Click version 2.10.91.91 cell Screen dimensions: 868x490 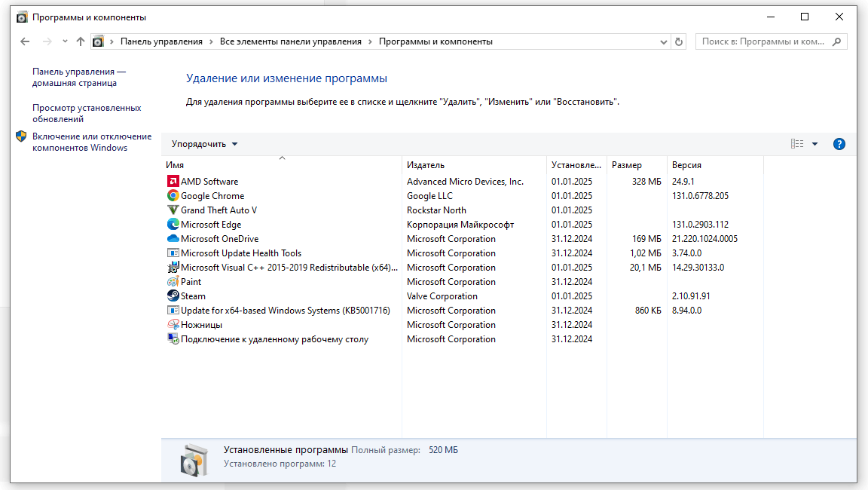(691, 296)
